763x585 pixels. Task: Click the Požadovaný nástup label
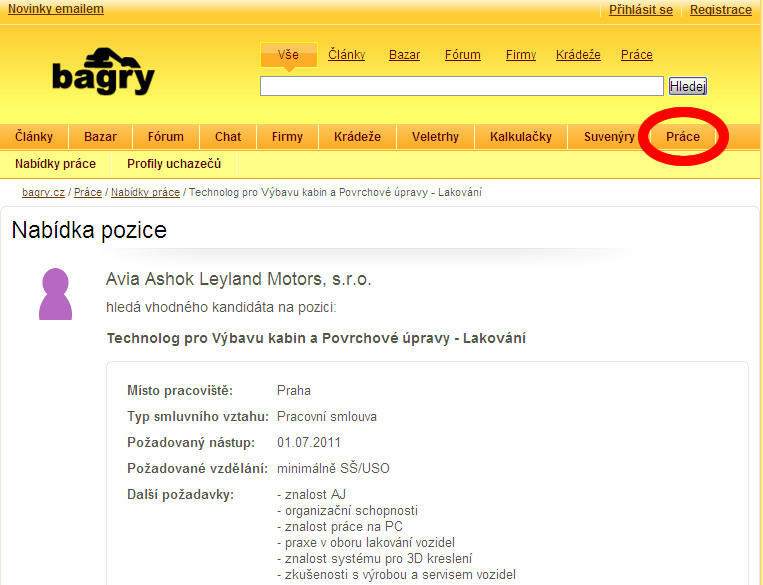[x=191, y=442]
